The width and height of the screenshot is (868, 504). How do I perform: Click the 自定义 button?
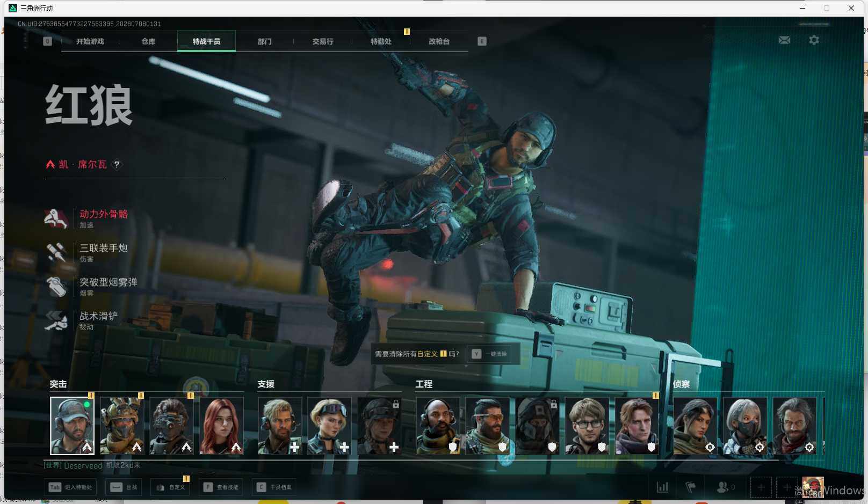tap(170, 487)
